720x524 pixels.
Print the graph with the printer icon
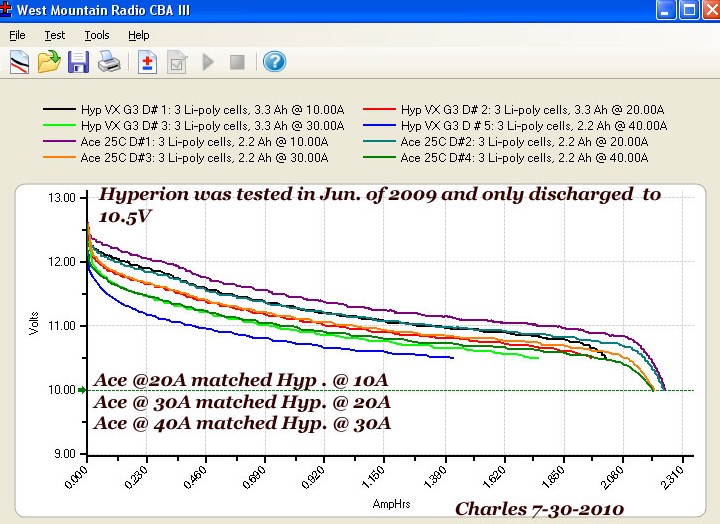109,62
